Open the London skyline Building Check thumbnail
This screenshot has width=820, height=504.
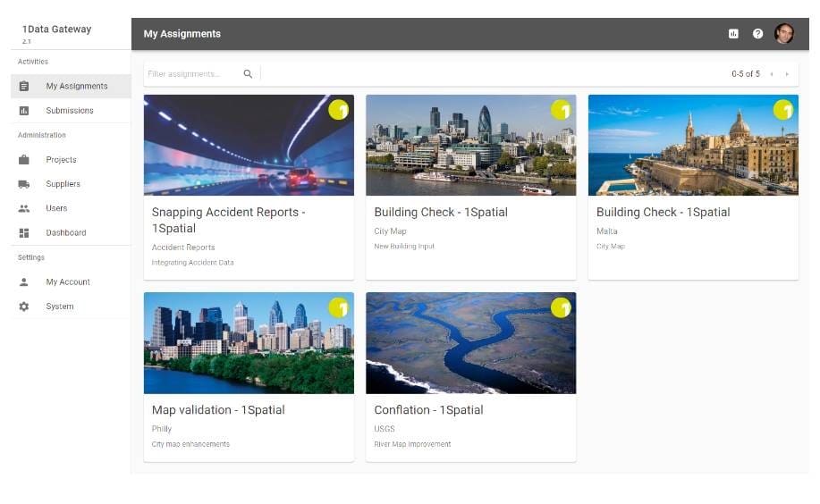(470, 145)
